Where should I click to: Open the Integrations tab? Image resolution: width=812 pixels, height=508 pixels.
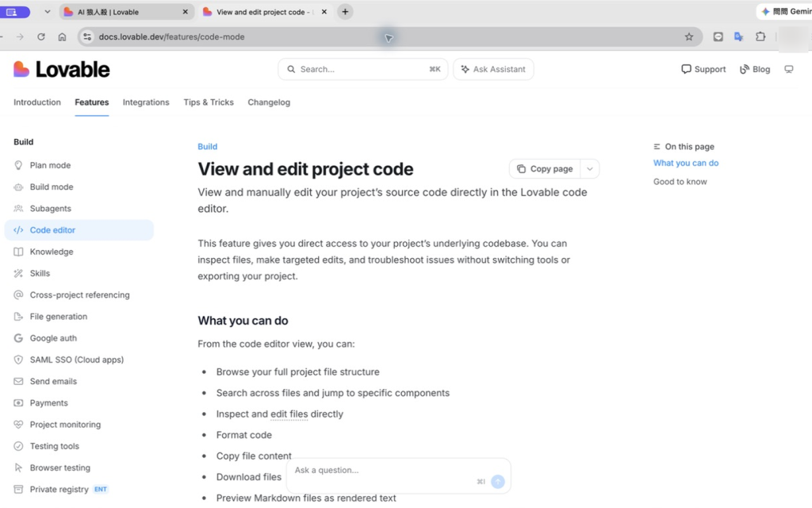(146, 102)
